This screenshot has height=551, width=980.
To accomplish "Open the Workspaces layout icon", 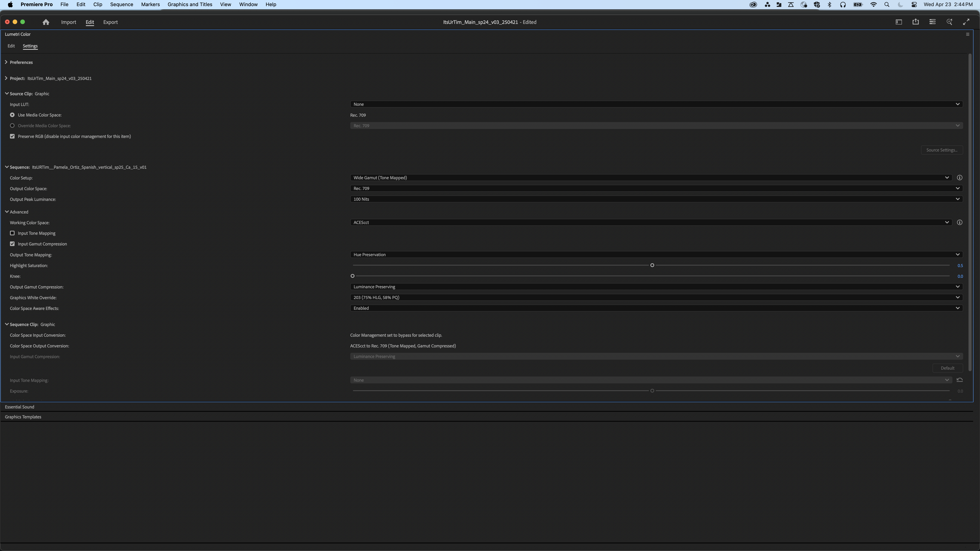I will [899, 22].
